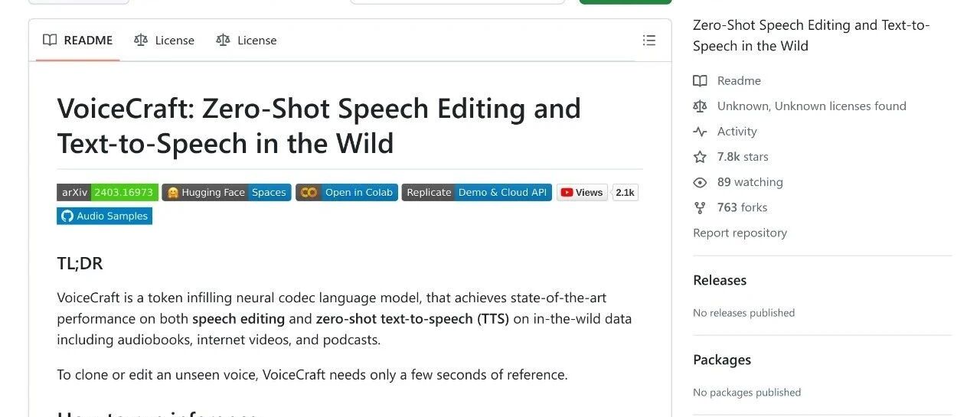Open the arXiv 2403.16973 badge
Viewport: 980px width, 417px height.
(108, 193)
